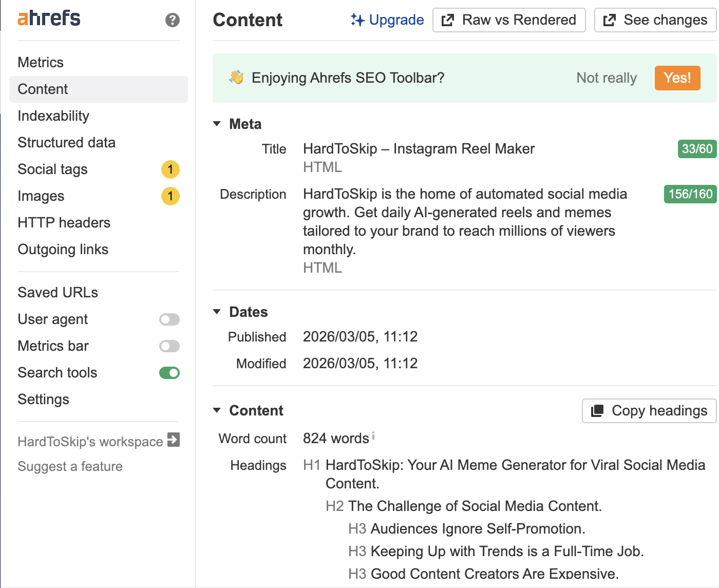Collapse the Dates section
Viewport: 719px width, 588px height.
click(217, 311)
